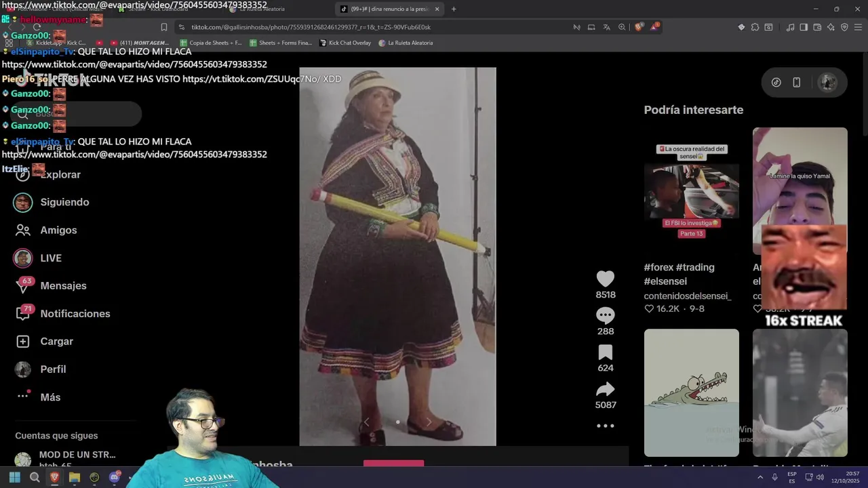Click the #forex #trading #elsensei caption

coord(679,274)
